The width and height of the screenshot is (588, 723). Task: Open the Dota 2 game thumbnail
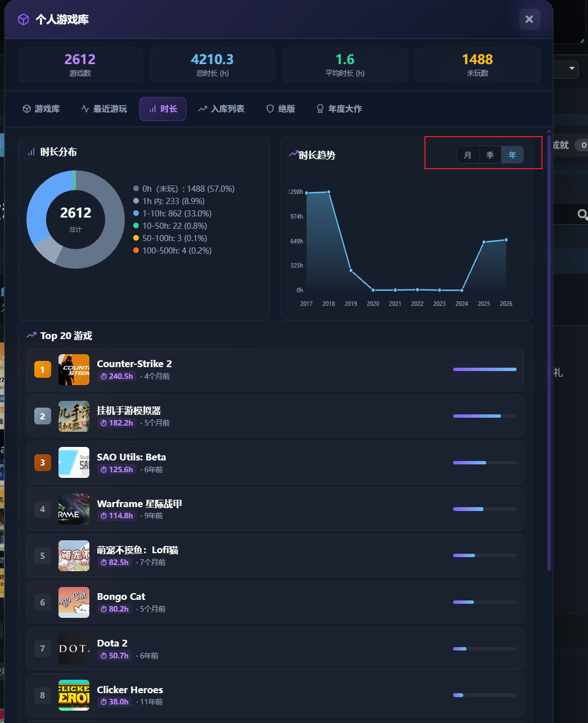click(74, 649)
